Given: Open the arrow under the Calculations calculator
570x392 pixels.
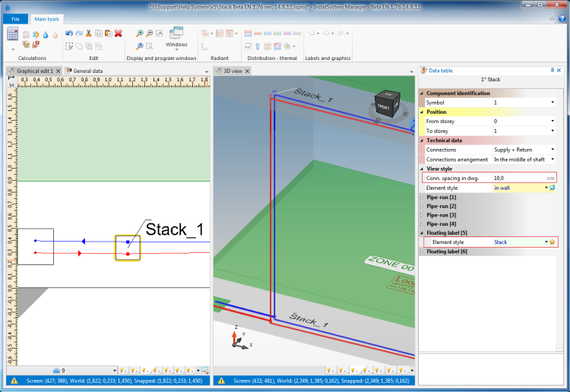Looking at the screenshot, I should tap(13, 49).
